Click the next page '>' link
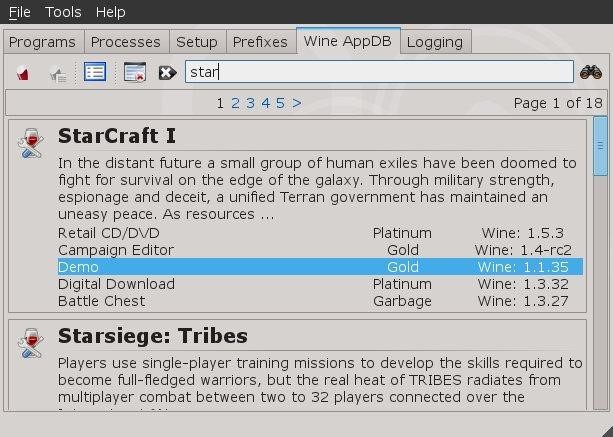 tap(297, 103)
